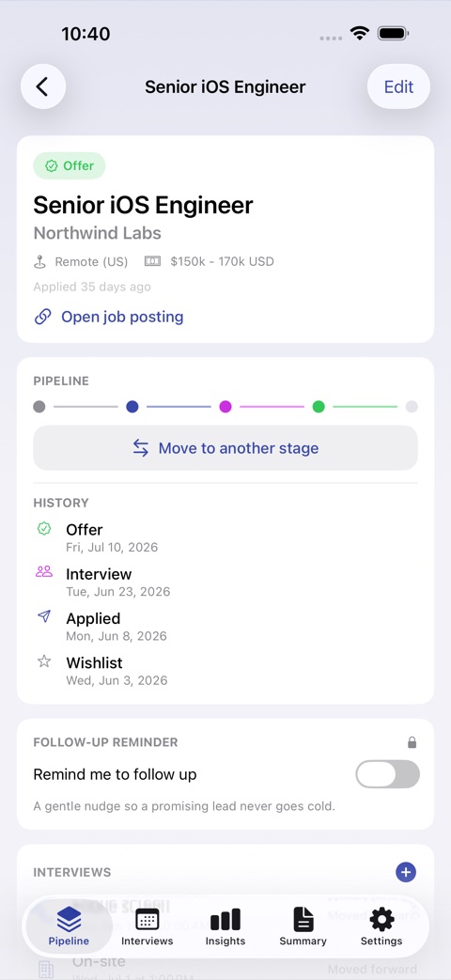Select the Pipeline layers tab icon
The height and width of the screenshot is (980, 451).
click(69, 919)
